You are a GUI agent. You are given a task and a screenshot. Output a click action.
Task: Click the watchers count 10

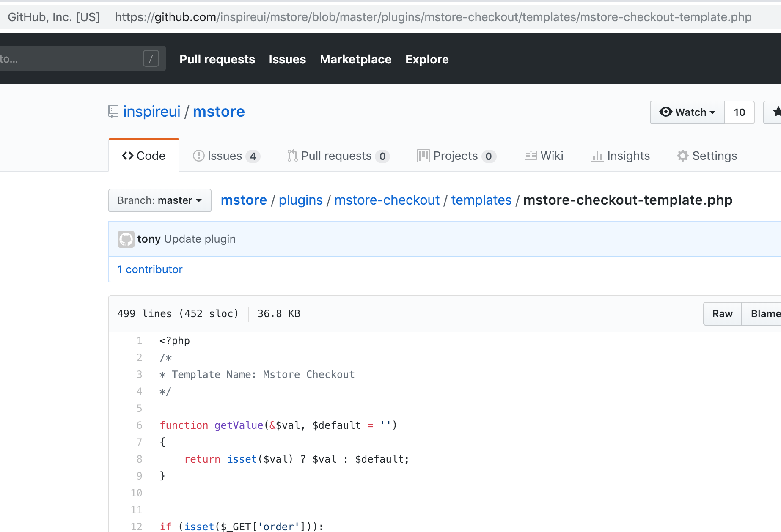(739, 112)
